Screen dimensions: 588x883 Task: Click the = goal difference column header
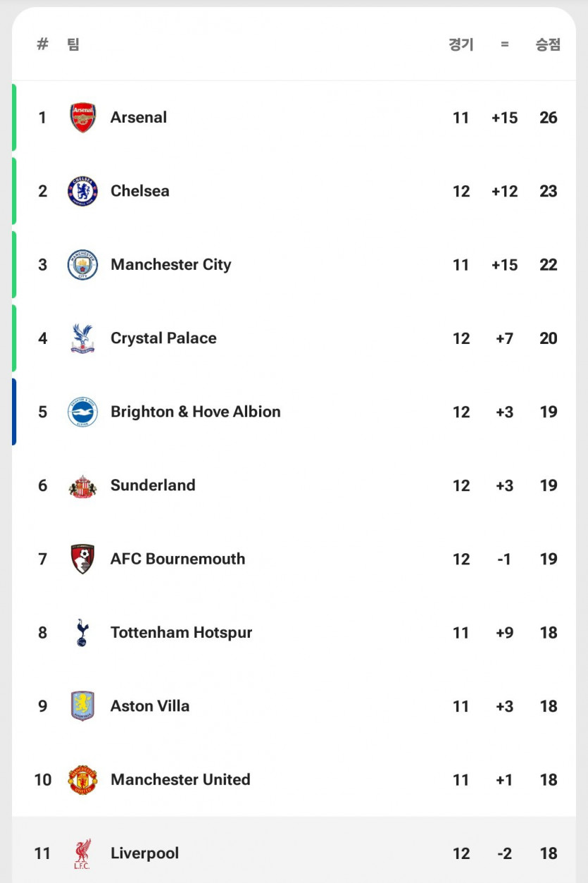tap(504, 44)
